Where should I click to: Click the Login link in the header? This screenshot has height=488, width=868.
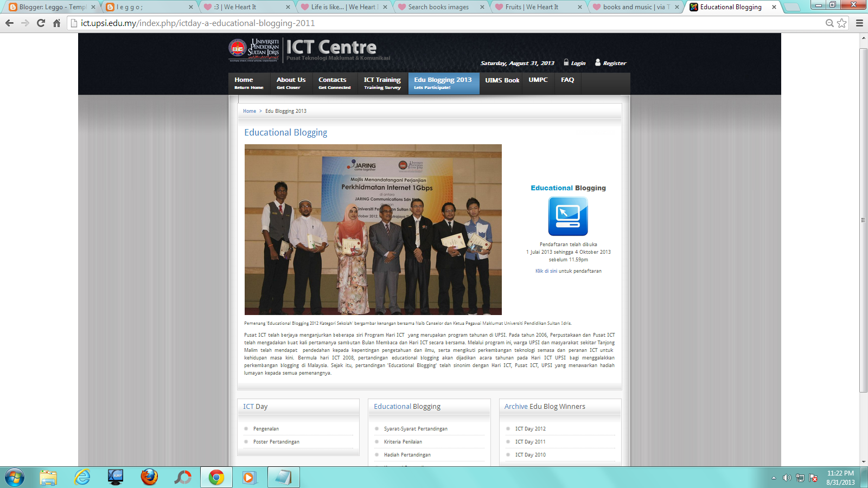coord(575,63)
